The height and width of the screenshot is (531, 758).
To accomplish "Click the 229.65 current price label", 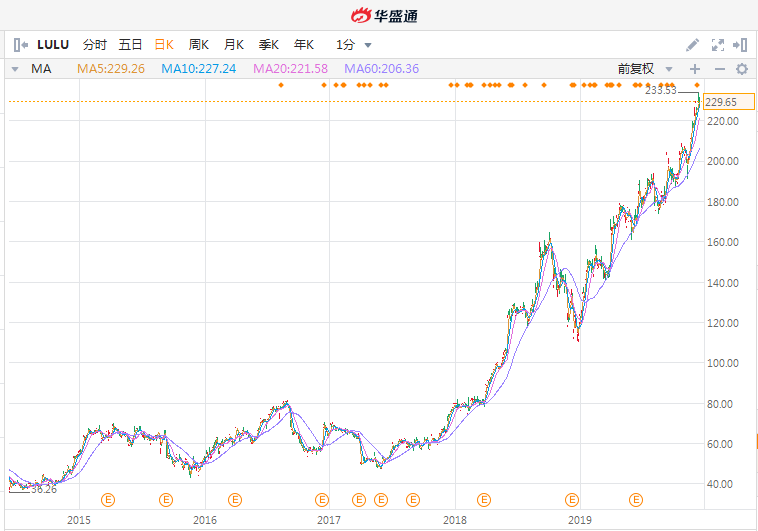I will pyautogui.click(x=720, y=102).
